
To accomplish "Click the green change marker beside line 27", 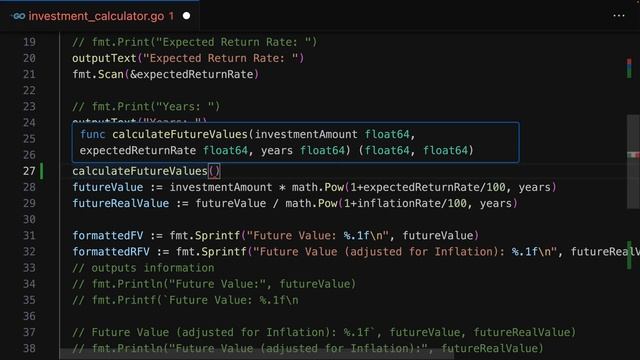I will (42, 171).
